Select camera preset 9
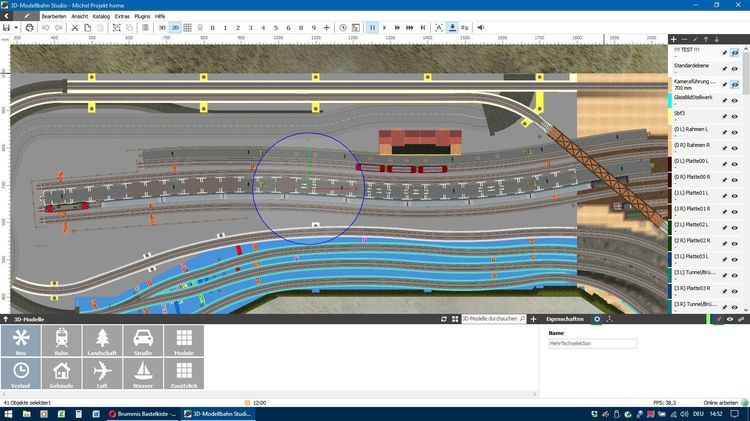Image resolution: width=750 pixels, height=421 pixels. pos(314,28)
